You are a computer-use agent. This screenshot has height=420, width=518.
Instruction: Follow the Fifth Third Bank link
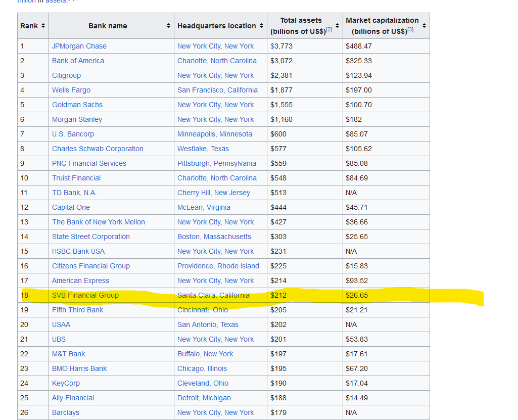click(78, 310)
